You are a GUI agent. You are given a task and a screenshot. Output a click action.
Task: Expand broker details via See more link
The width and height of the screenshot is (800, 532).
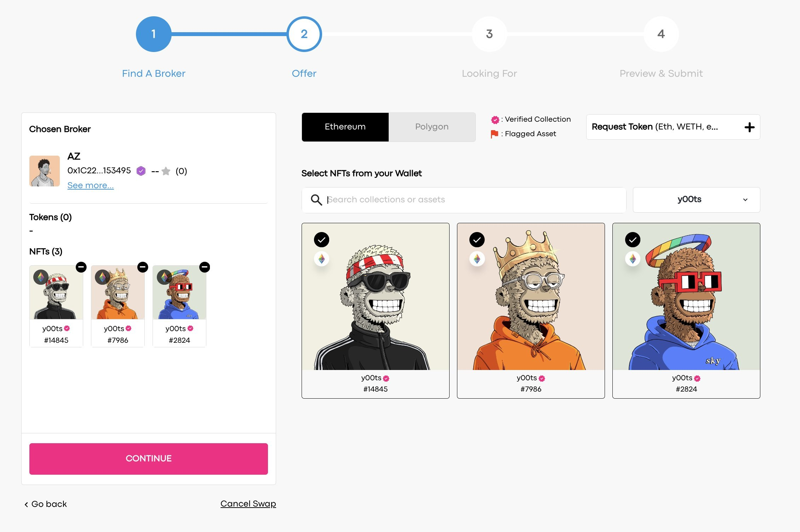[91, 185]
